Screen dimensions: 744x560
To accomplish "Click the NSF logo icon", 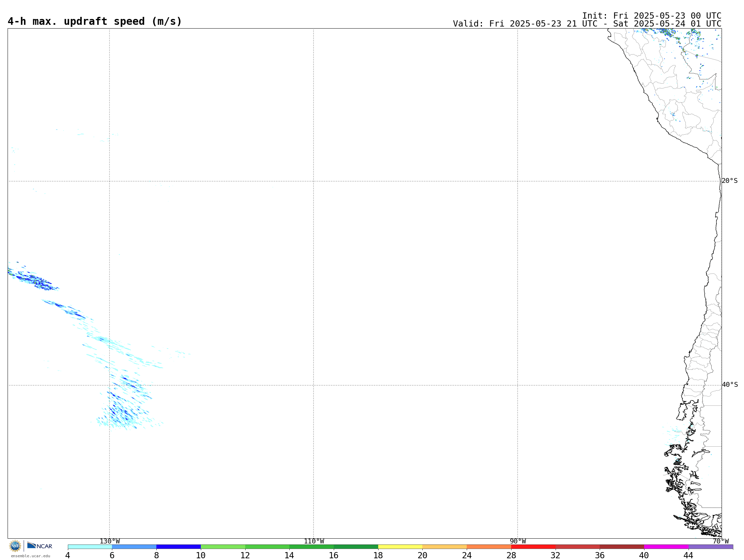I will coord(15,546).
